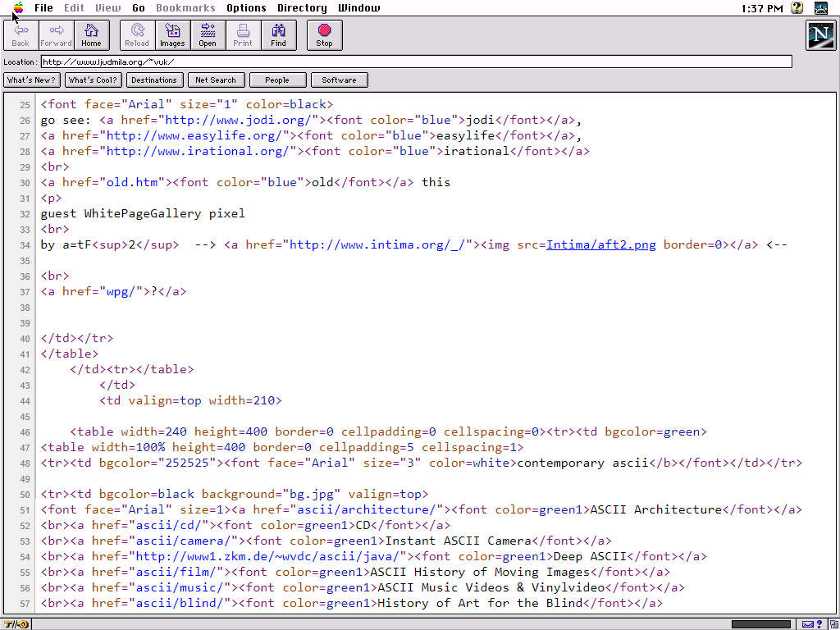Stop page loading with Stop icon

(324, 34)
